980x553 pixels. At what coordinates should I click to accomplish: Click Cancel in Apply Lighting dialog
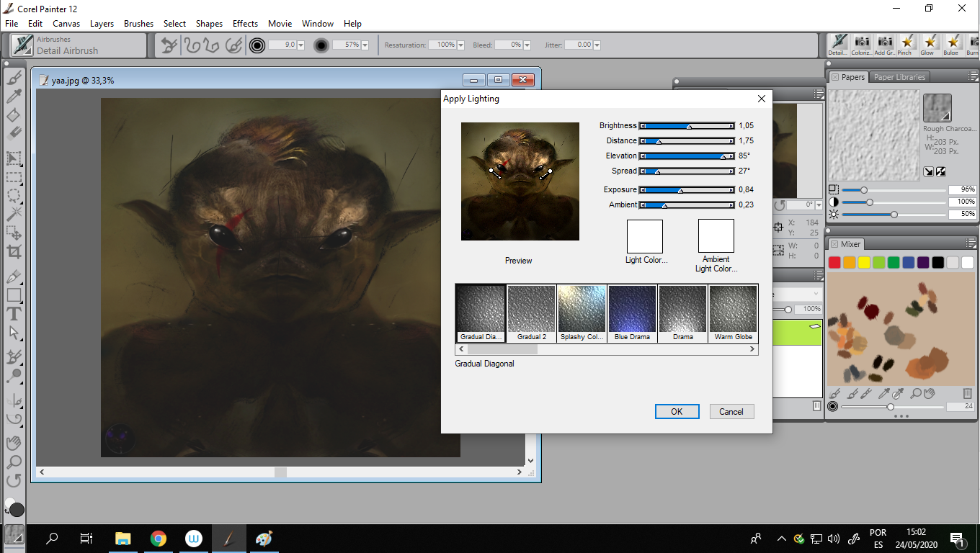(731, 412)
